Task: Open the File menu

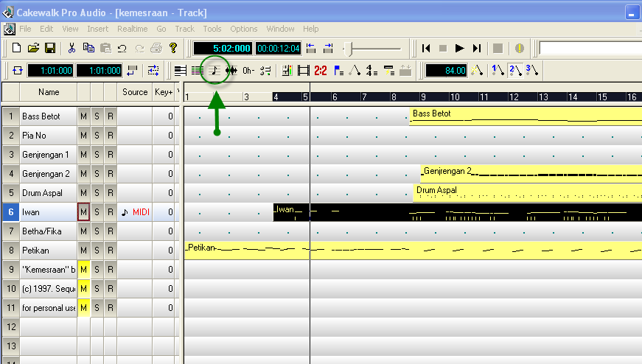Action: [25, 29]
